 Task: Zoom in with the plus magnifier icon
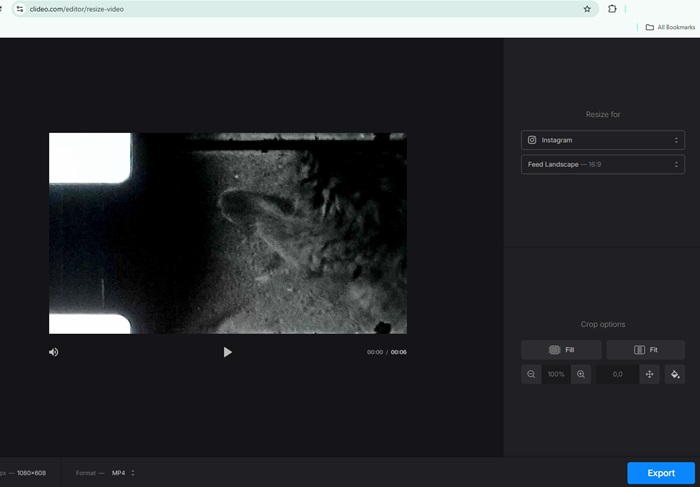581,374
